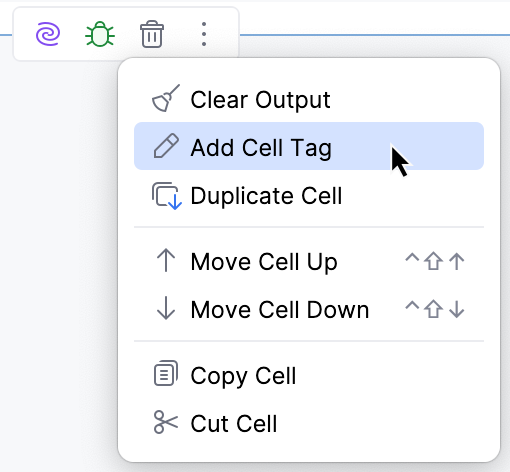Click the Duplicate Cell stacked-squares icon
The image size is (510, 472).
[x=167, y=196]
